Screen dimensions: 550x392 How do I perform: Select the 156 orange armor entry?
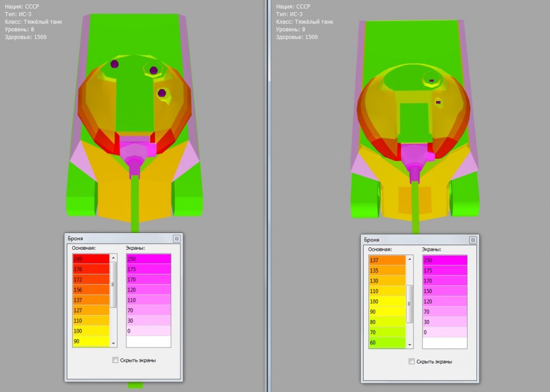(x=91, y=290)
